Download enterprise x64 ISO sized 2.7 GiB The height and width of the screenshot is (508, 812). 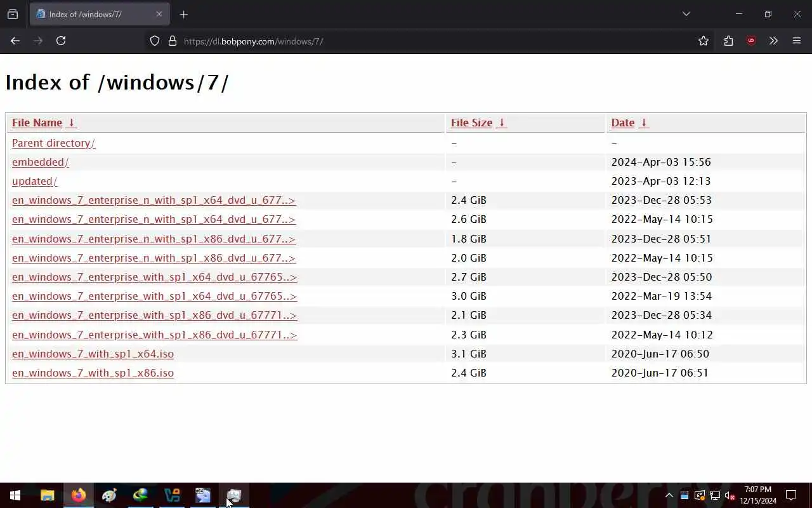tap(155, 277)
